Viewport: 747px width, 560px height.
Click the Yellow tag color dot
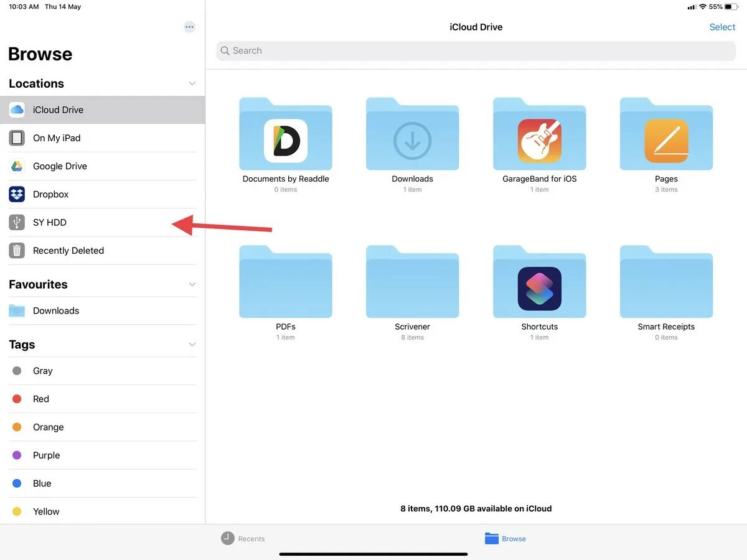[17, 511]
